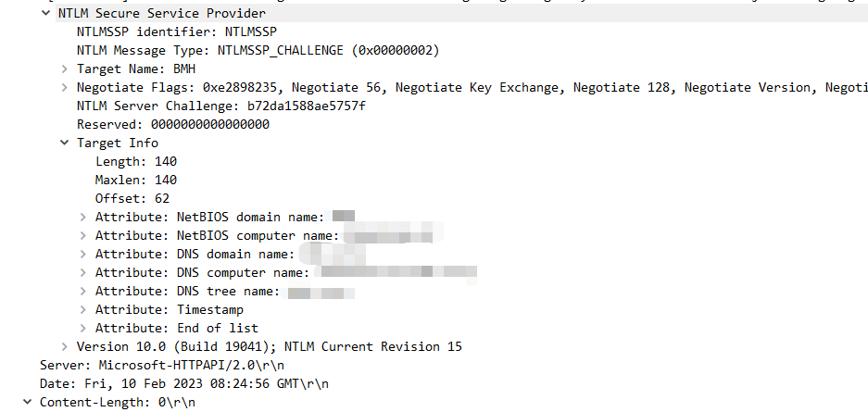This screenshot has height=412, width=868.
Task: Expand the NetBIOS computer name attribute
Action: coord(83,235)
